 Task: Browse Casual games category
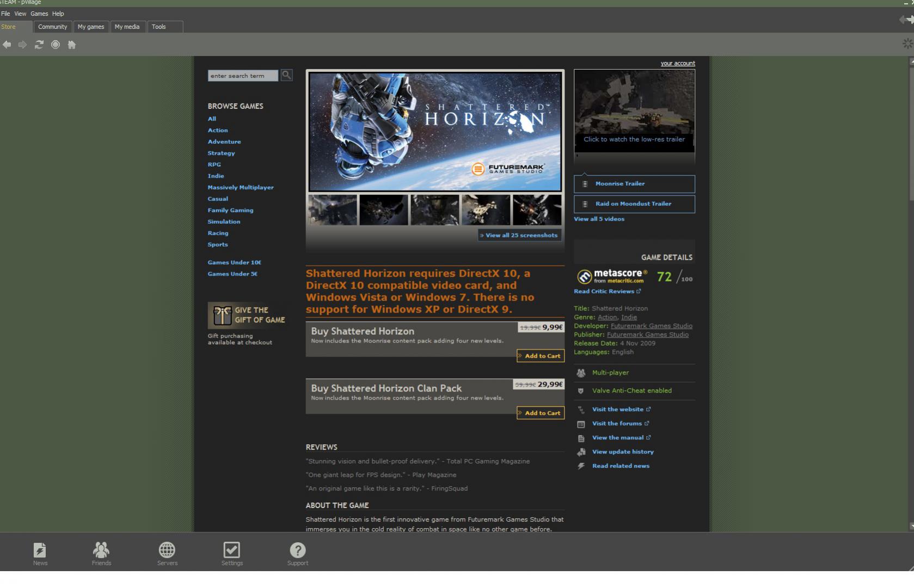point(218,199)
